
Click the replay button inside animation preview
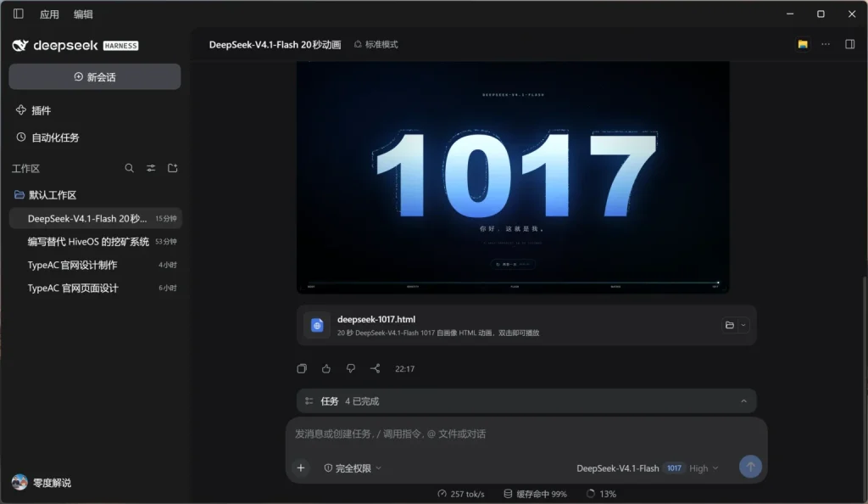point(513,264)
